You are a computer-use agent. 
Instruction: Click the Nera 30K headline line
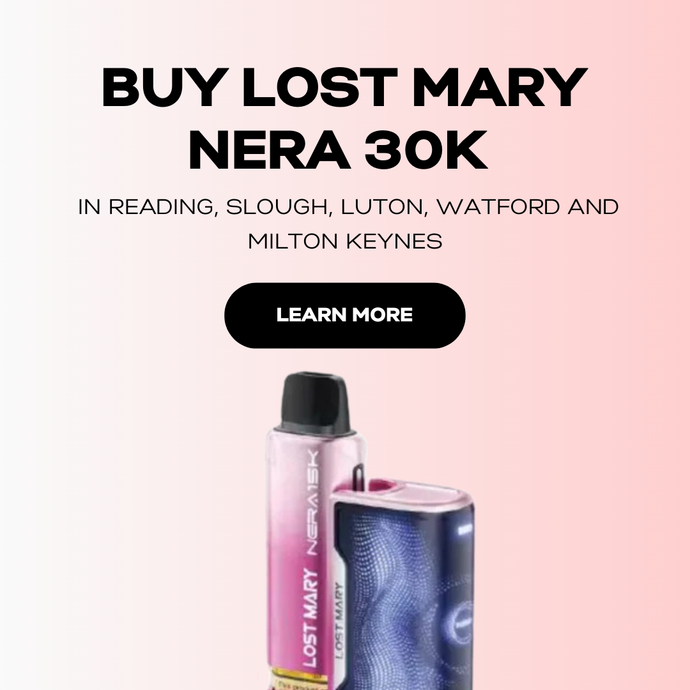(338, 150)
